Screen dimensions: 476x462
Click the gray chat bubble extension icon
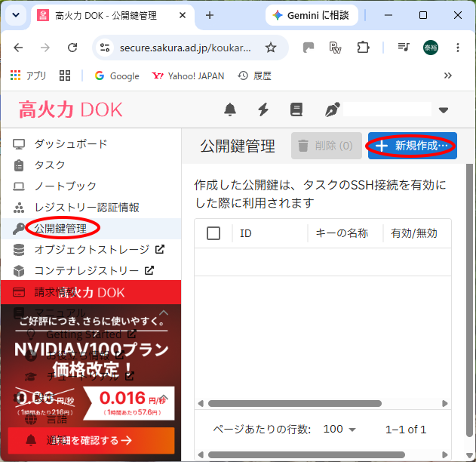[x=309, y=48]
